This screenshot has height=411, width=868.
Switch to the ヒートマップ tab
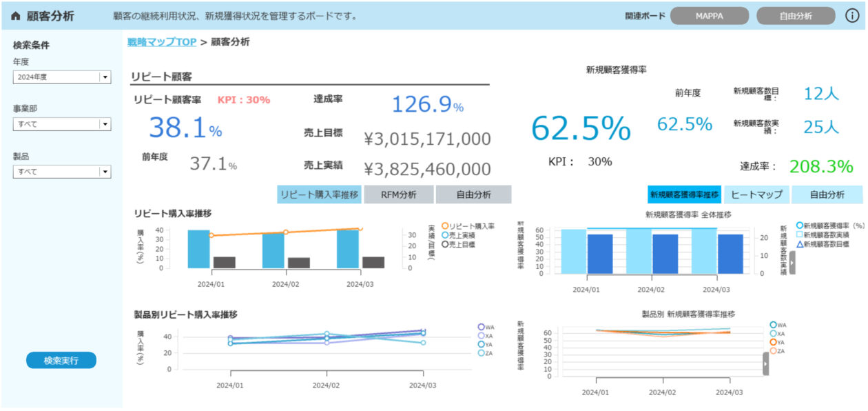tap(756, 194)
